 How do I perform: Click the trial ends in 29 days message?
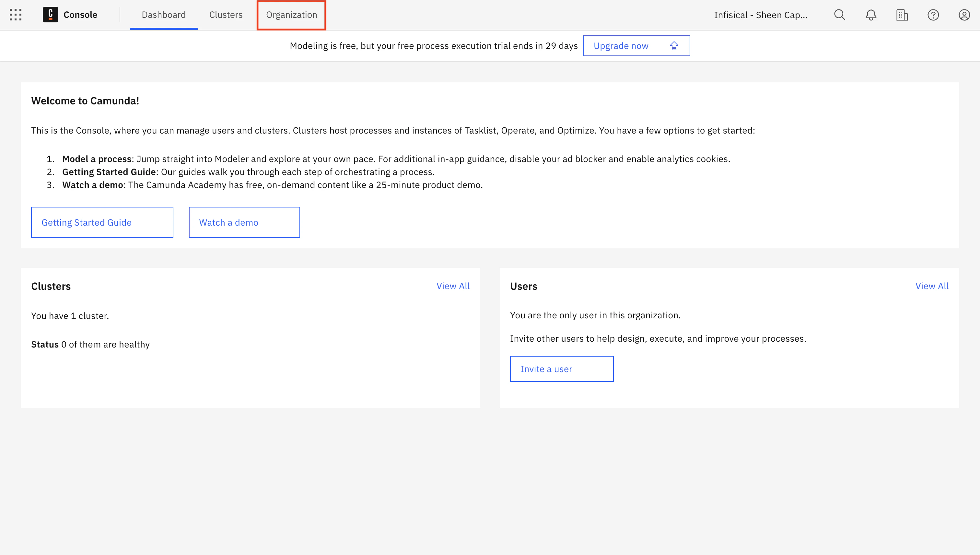434,46
